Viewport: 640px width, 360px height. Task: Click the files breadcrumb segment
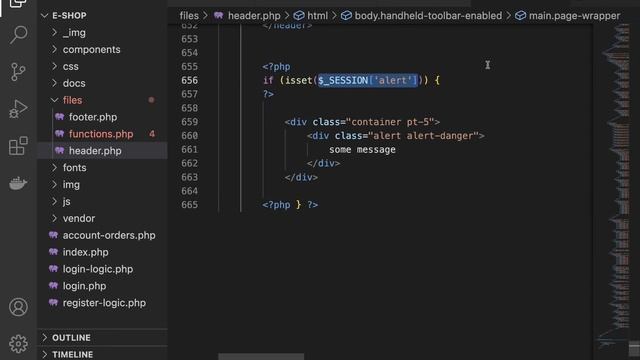(189, 16)
